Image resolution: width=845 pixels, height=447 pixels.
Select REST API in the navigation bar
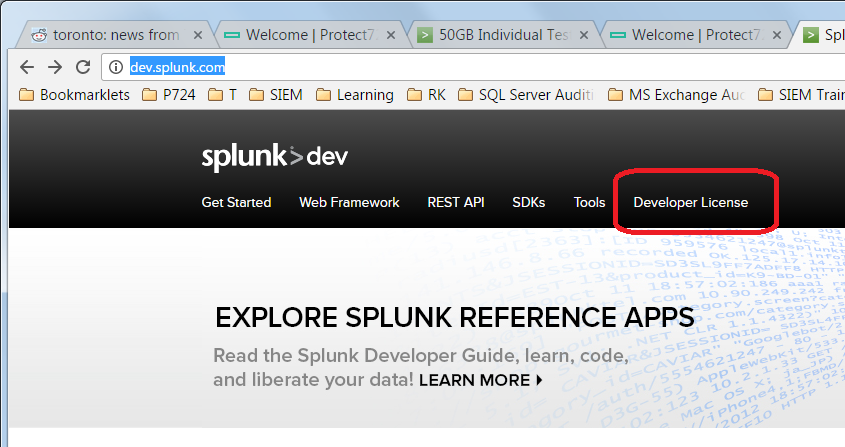(x=456, y=202)
